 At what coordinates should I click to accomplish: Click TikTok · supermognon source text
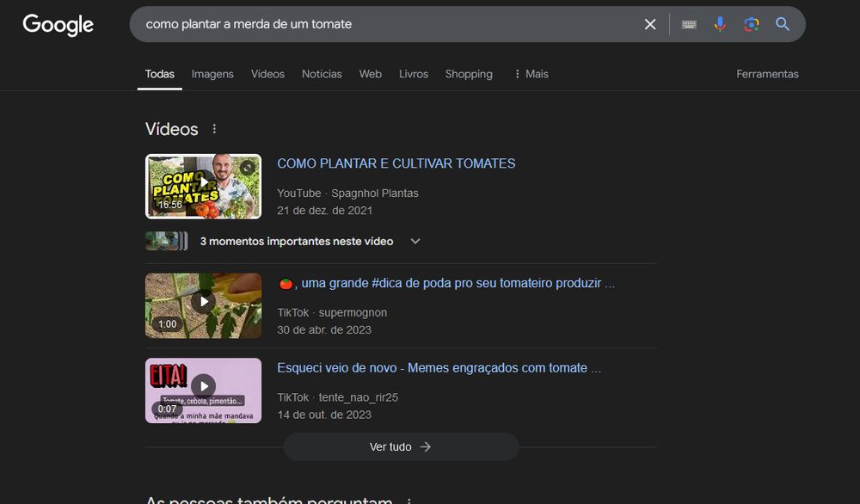pos(332,312)
